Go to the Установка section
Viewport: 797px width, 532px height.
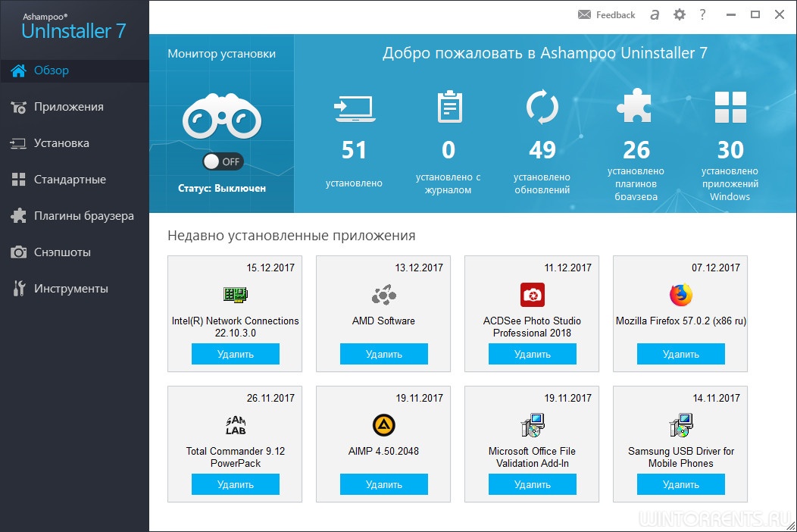pyautogui.click(x=74, y=143)
